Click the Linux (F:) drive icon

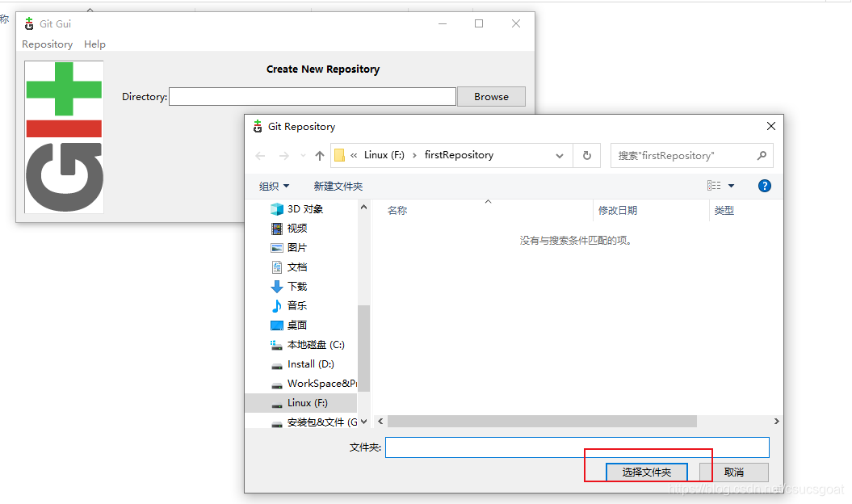coord(277,405)
